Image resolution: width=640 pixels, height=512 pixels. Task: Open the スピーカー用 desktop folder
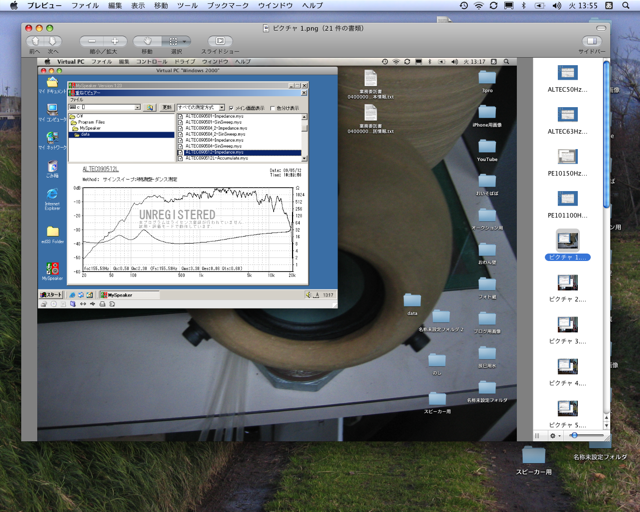[x=533, y=457]
